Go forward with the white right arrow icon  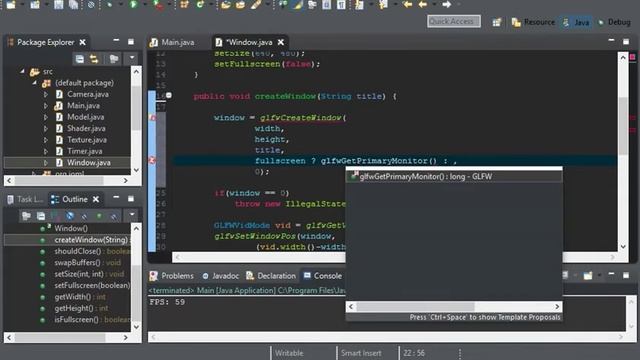pyautogui.click(x=447, y=4)
